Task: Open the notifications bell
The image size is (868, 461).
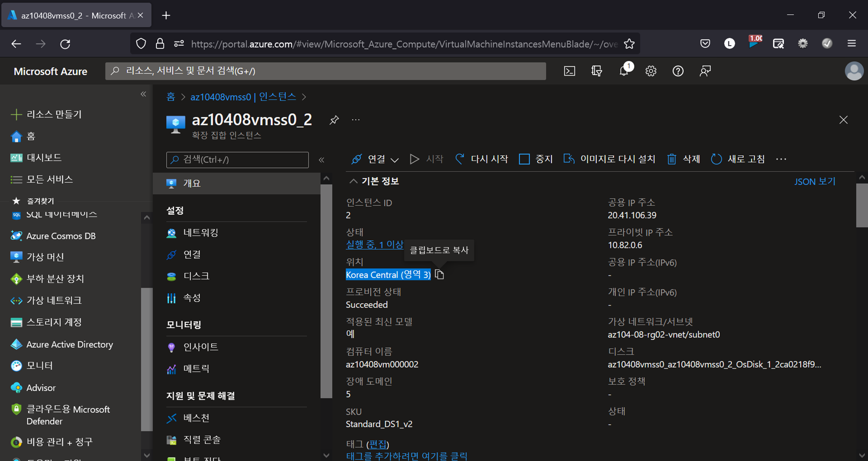Action: pyautogui.click(x=624, y=71)
